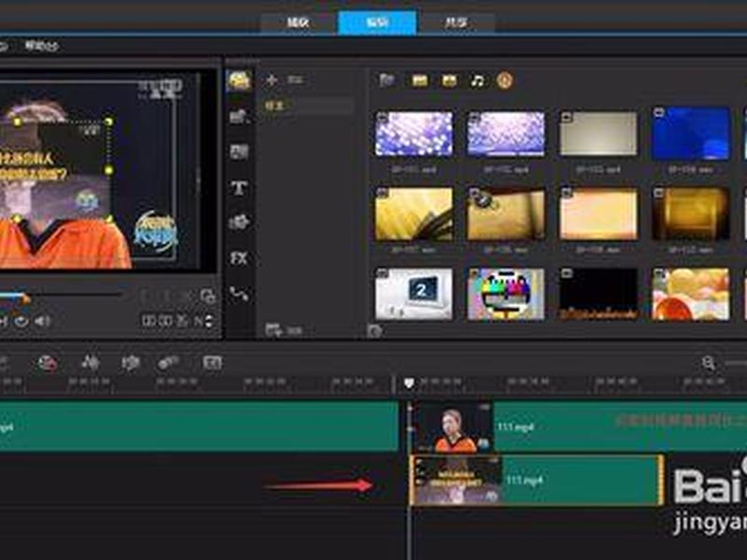
Task: Open the Graphic library panel
Action: (x=239, y=222)
